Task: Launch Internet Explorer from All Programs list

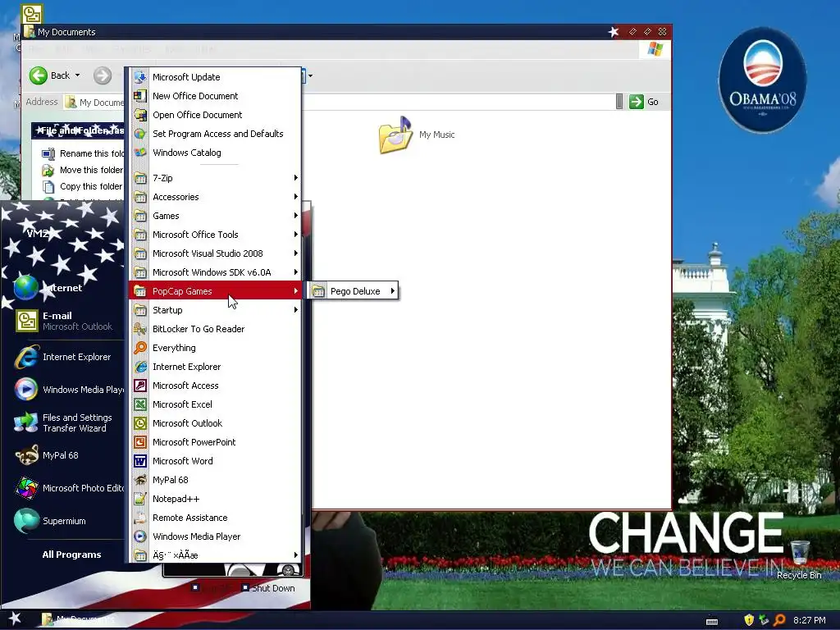Action: click(x=214, y=367)
